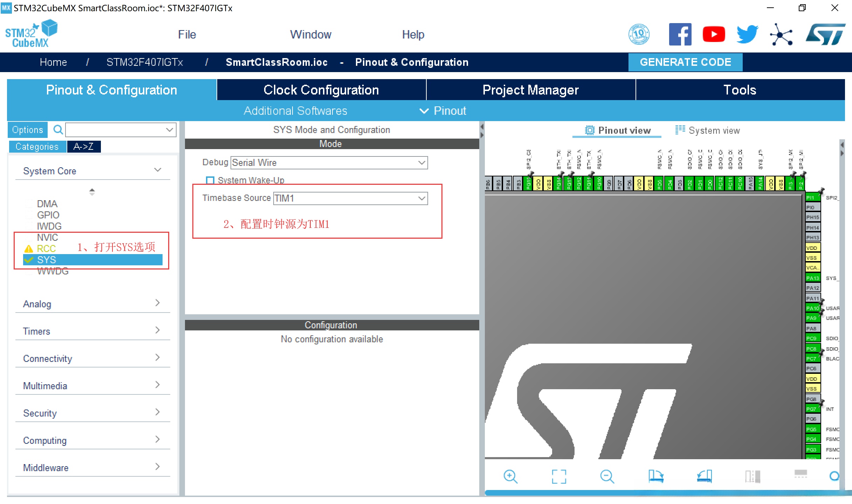Viewport: 852px width, 504px height.
Task: Enable the System Wake-Up checkbox
Action: [210, 180]
